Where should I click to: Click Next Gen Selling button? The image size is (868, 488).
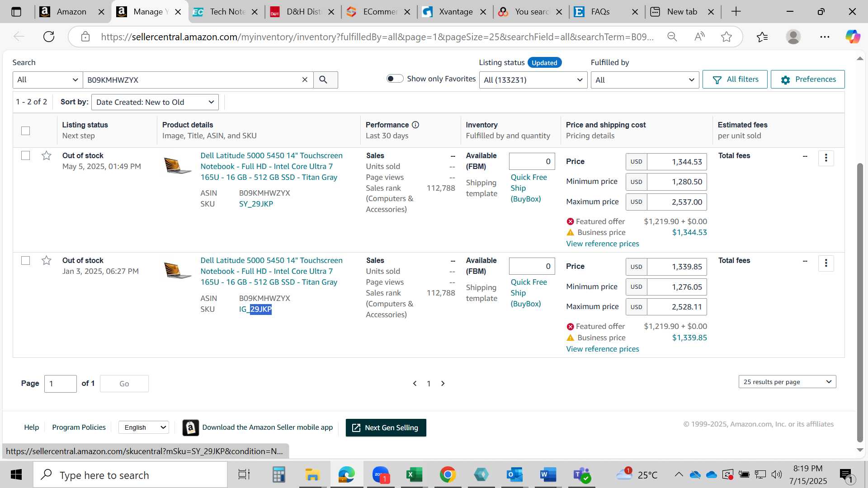(386, 428)
